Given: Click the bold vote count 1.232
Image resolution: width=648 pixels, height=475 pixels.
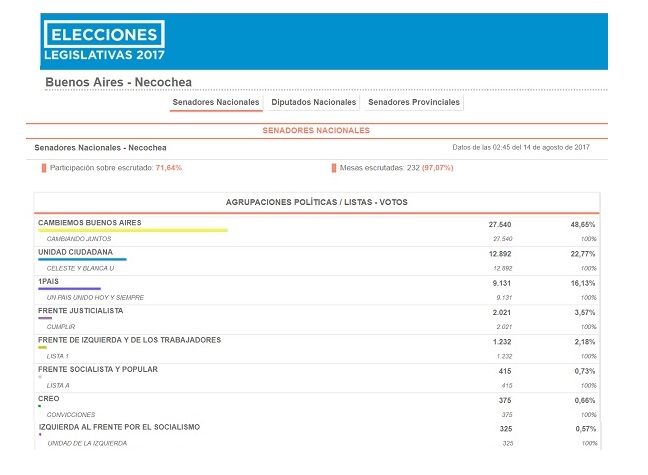Looking at the screenshot, I should (502, 342).
